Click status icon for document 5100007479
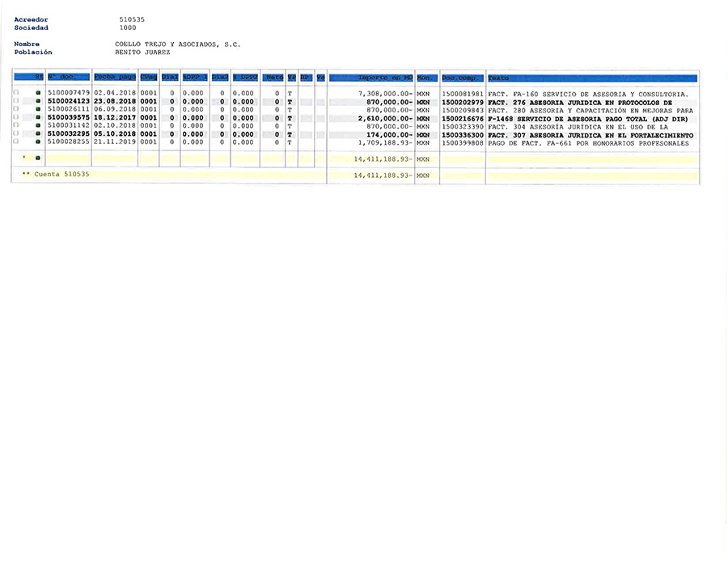 (x=38, y=94)
